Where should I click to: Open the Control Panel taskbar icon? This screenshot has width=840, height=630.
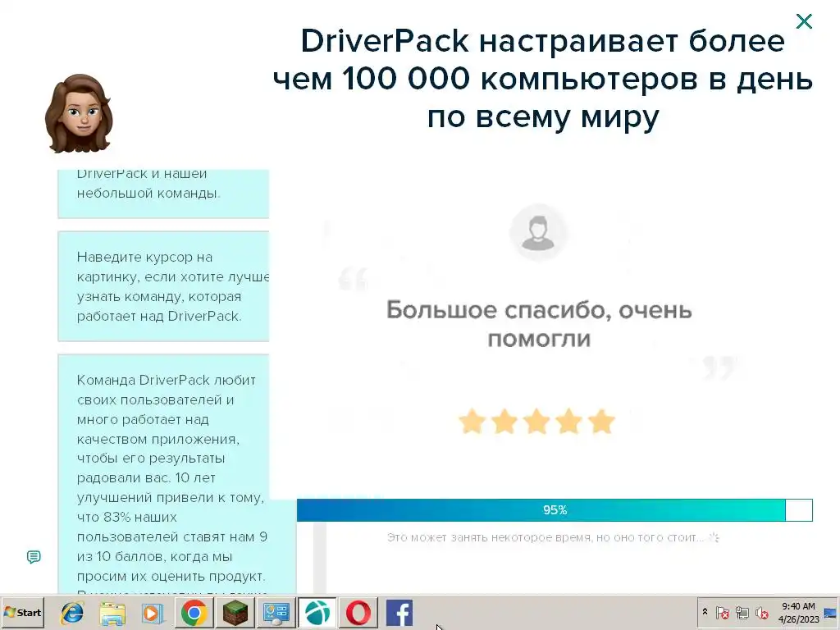(276, 612)
